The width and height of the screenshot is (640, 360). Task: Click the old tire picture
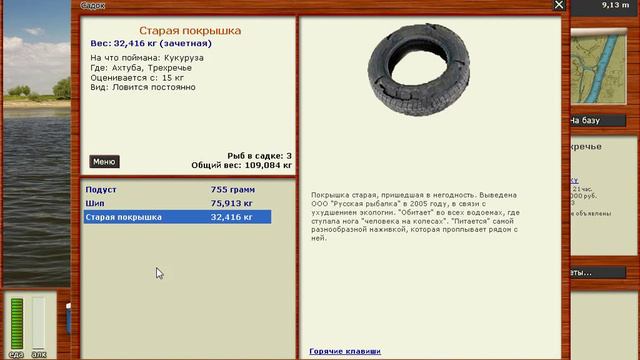(419, 69)
